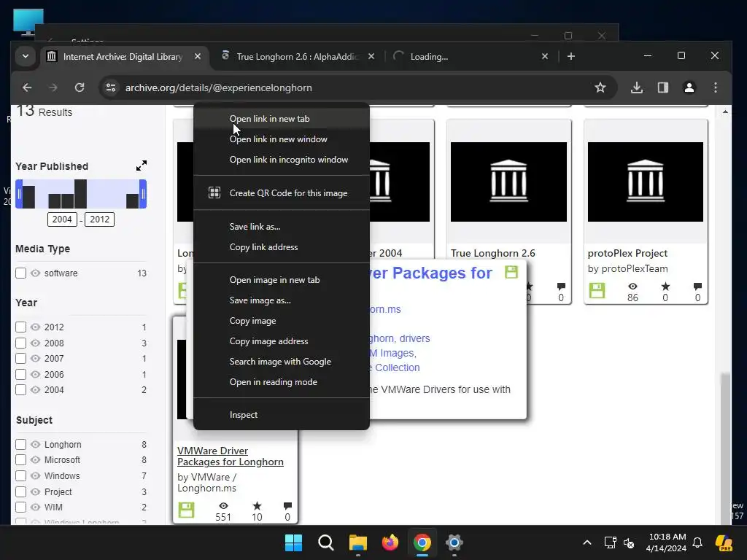The height and width of the screenshot is (560, 747).
Task: Choose Copy link address
Action: point(281,247)
